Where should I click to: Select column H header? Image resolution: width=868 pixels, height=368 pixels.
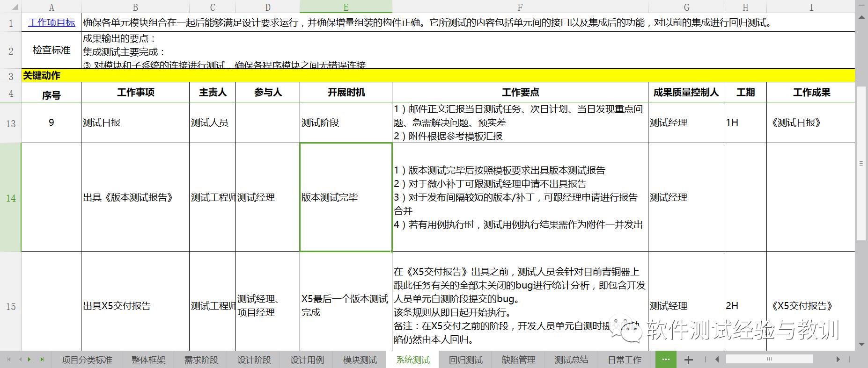click(745, 7)
